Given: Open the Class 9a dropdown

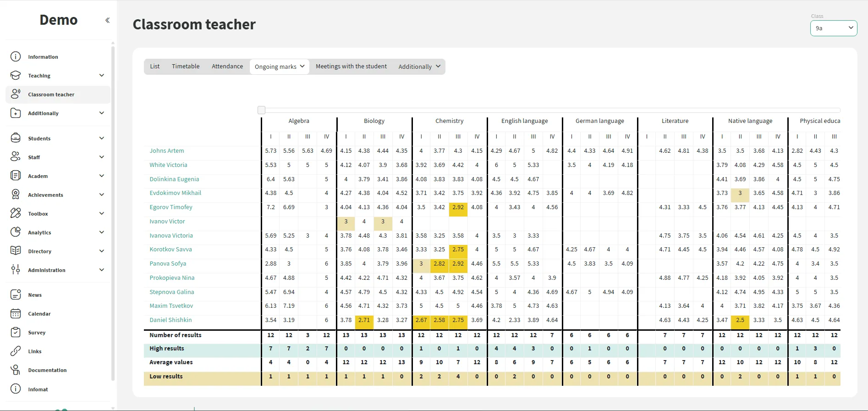Looking at the screenshot, I should [833, 28].
